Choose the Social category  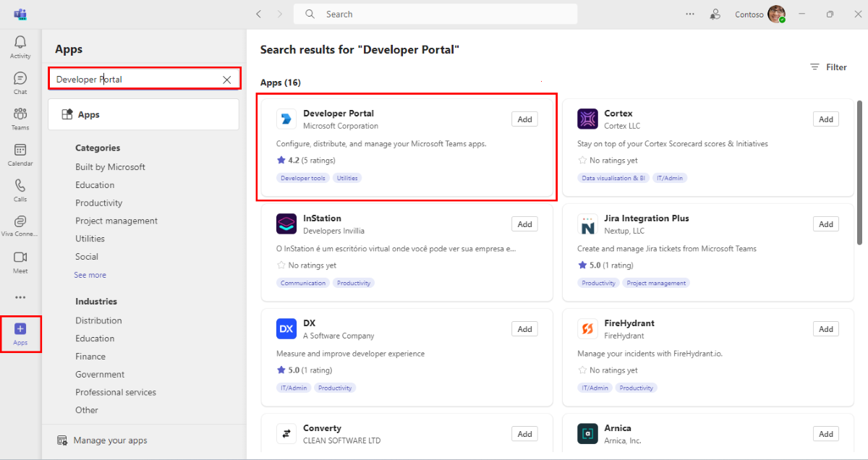87,257
